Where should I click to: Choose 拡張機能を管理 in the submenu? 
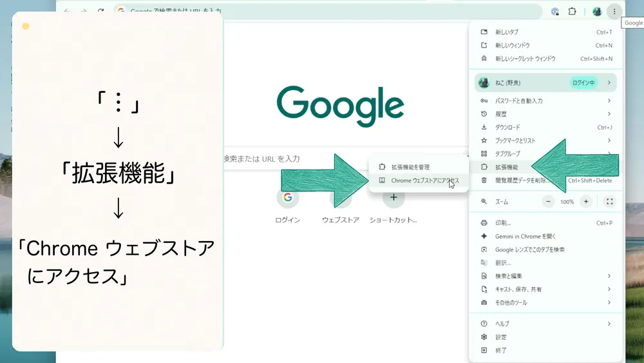419,167
